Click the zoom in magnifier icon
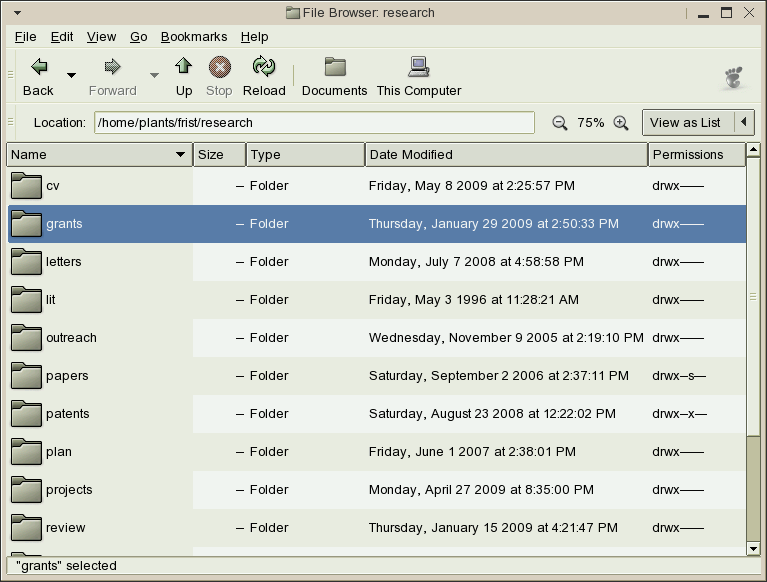 click(621, 123)
